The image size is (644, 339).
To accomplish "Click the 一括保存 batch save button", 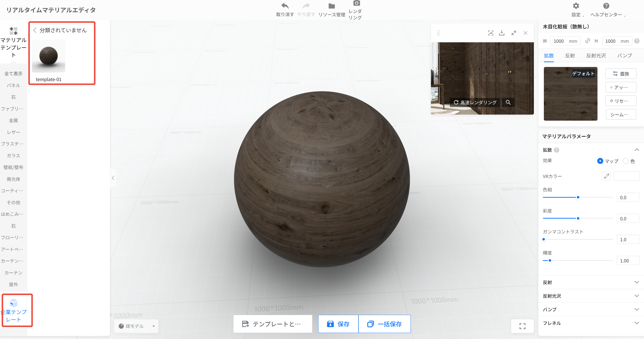I will point(385,324).
